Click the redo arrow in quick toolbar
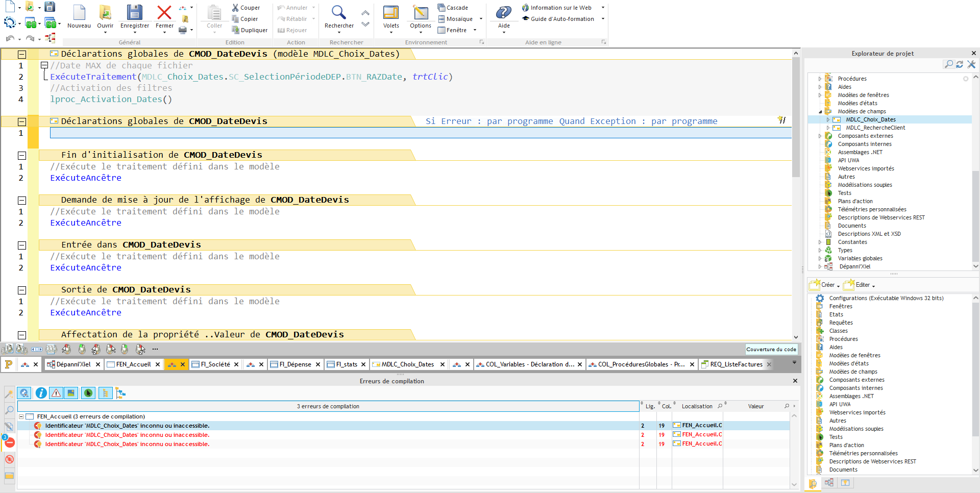Viewport: 980px width, 493px height. [x=30, y=38]
